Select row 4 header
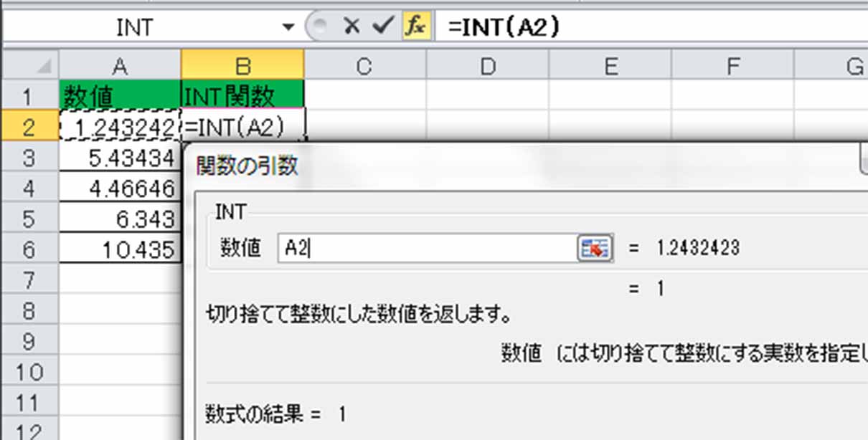The width and height of the screenshot is (868, 440). (x=29, y=187)
